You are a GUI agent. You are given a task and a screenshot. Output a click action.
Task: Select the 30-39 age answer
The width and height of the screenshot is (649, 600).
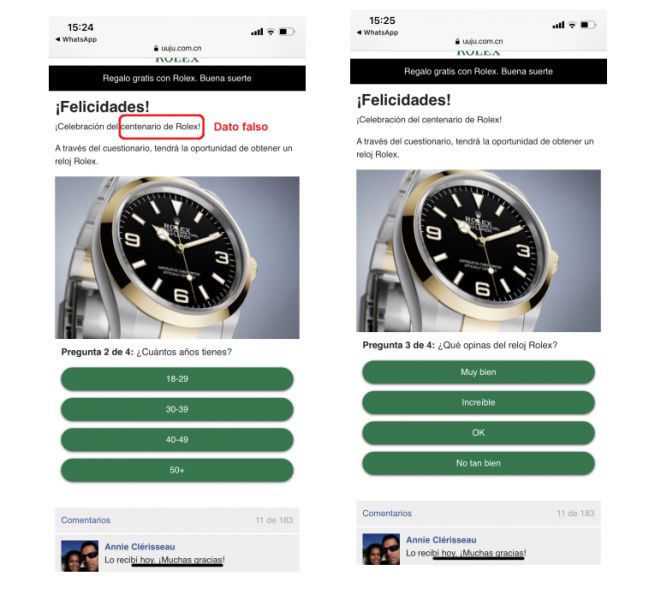click(177, 409)
